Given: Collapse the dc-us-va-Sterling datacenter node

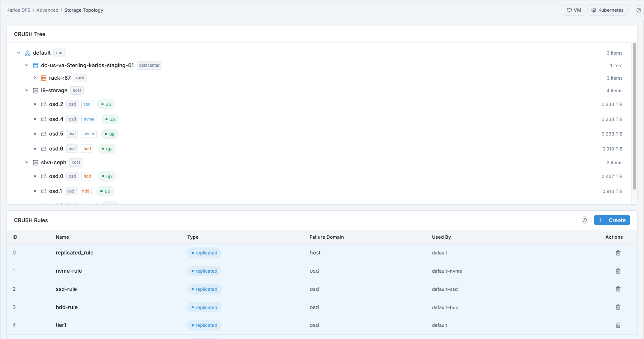Looking at the screenshot, I should pos(27,66).
